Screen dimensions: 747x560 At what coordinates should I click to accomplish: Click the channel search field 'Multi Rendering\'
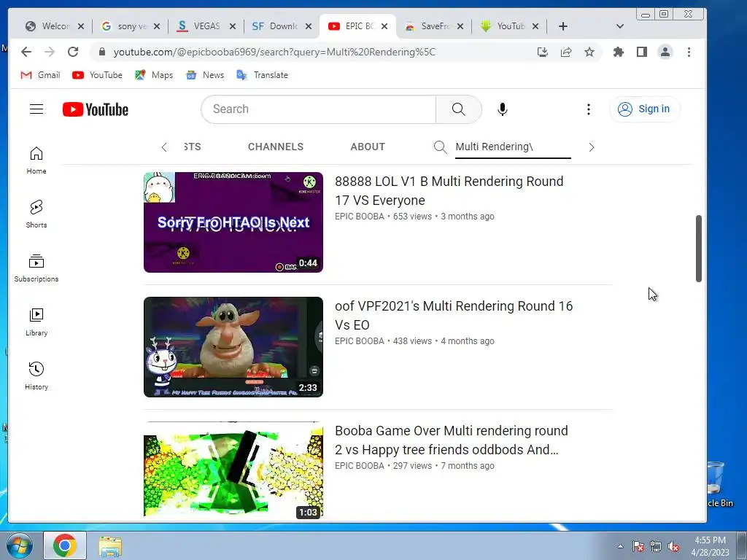coord(513,147)
